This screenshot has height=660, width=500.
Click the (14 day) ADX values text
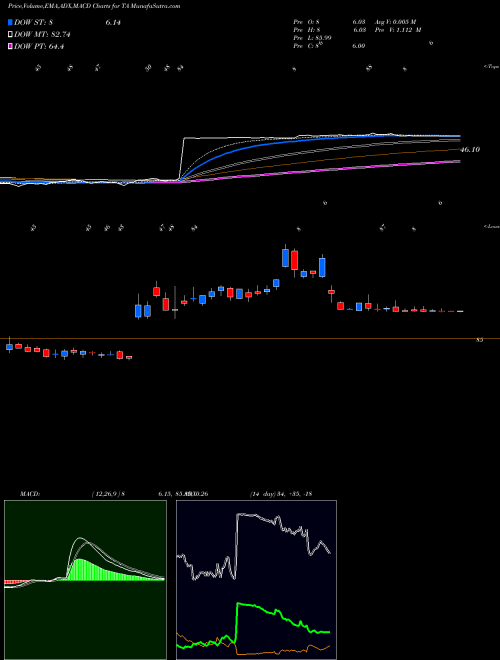(x=281, y=494)
